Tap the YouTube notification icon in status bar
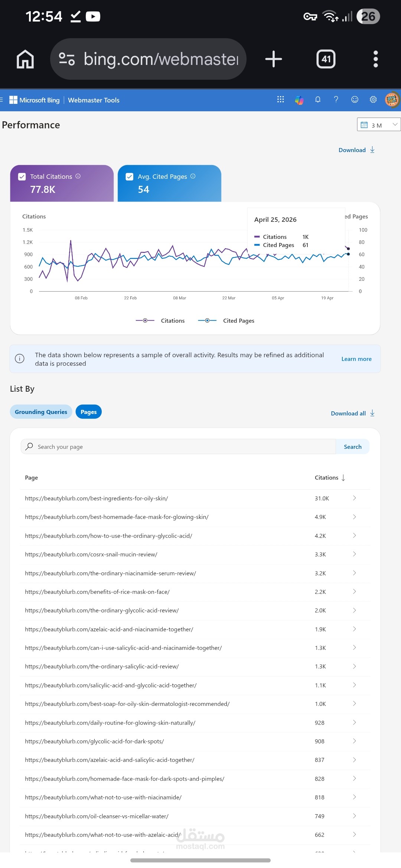 tap(93, 17)
